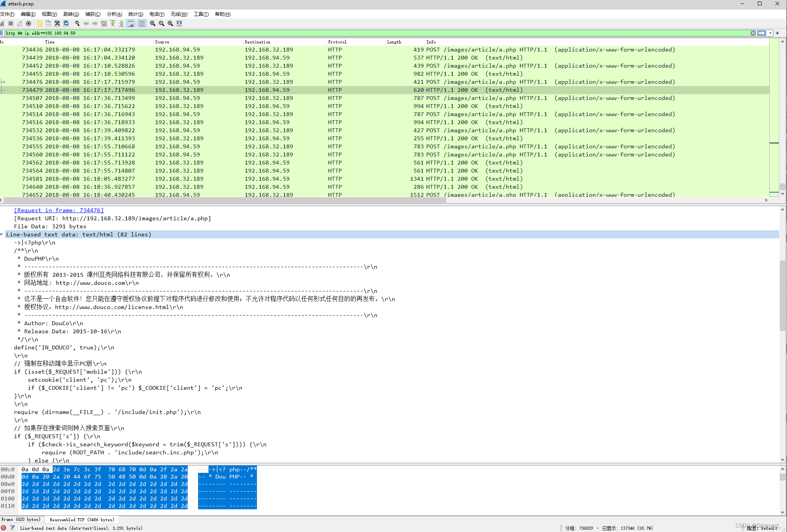Click packet details vertical scrollbar thumb
The image size is (787, 532).
coord(782,296)
